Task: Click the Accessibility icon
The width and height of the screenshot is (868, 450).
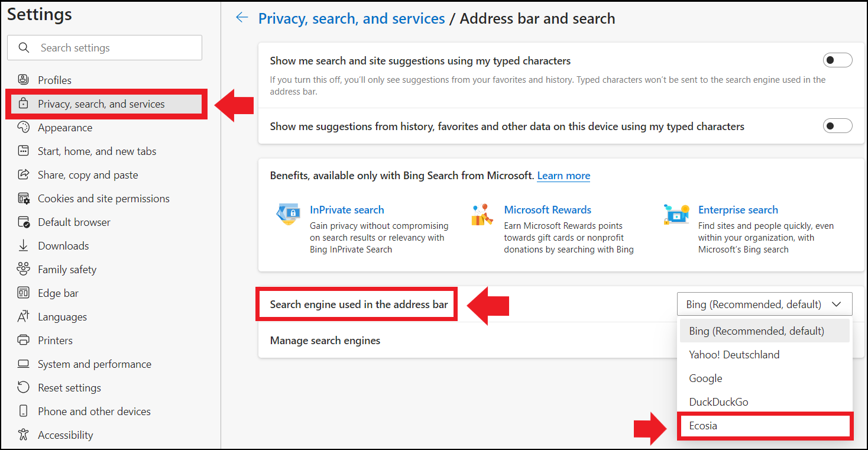Action: (x=23, y=435)
